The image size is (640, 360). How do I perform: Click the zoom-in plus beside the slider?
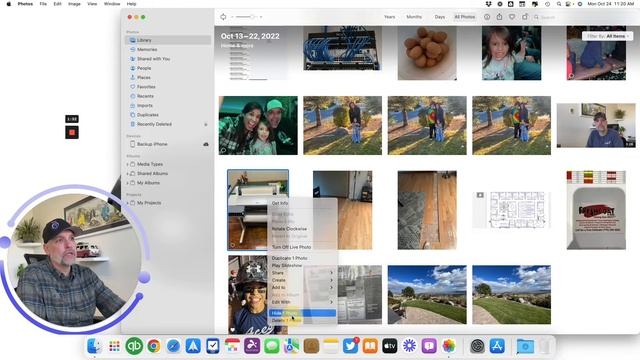[261, 17]
